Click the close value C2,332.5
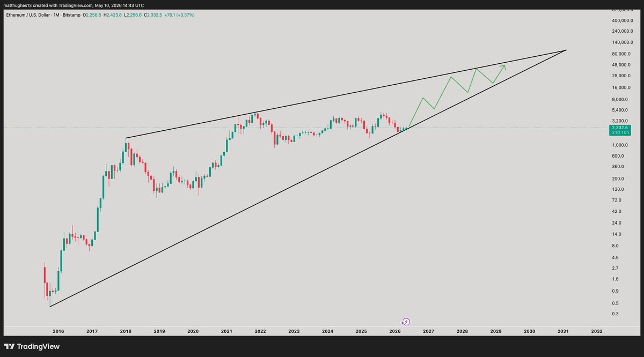Viewport: 644px width, 357px height. point(152,15)
